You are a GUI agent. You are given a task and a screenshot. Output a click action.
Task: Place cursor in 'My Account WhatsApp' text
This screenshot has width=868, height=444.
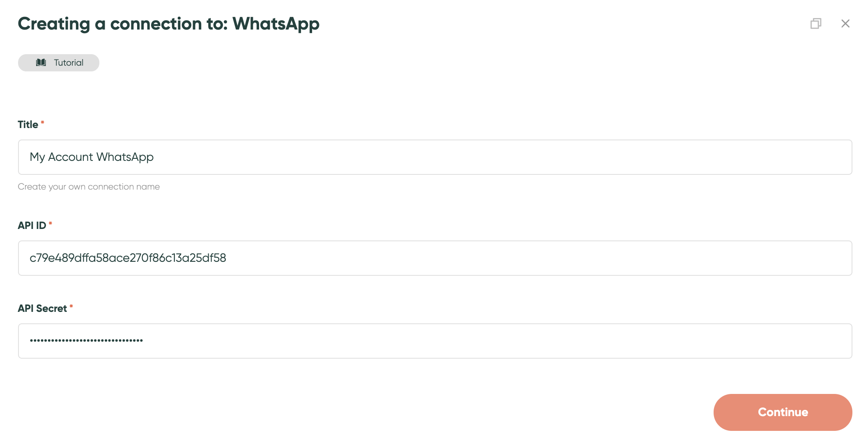tap(92, 157)
